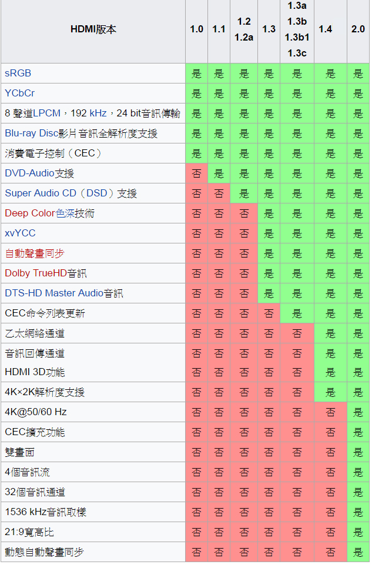Follow the LPCM link in 8 聲道 row
Screen dimensions: 382x588
pos(46,113)
